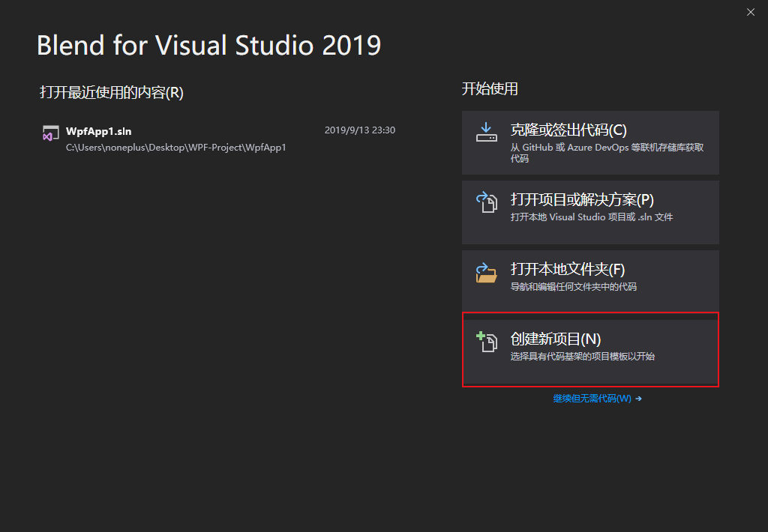Screen dimensions: 768x532
Task: Click 打开最近使用的内容(R) heading
Action: [111, 92]
